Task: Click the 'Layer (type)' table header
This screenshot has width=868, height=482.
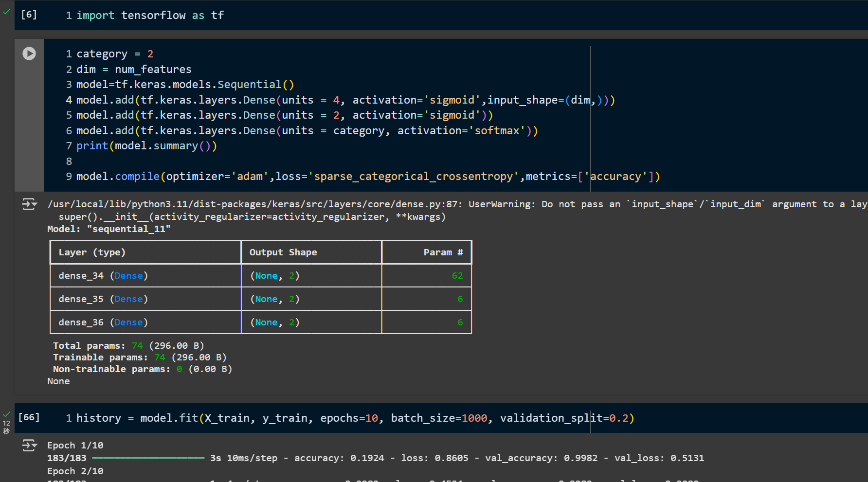Action: click(x=92, y=252)
